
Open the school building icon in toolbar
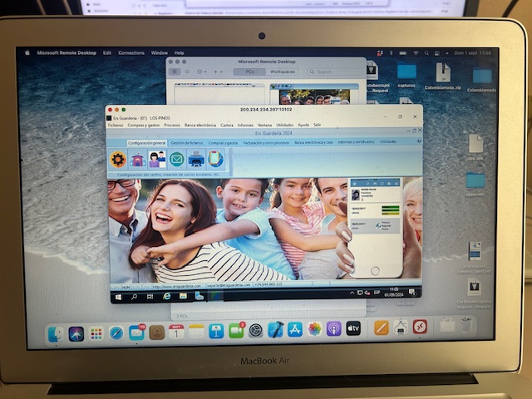[137, 159]
